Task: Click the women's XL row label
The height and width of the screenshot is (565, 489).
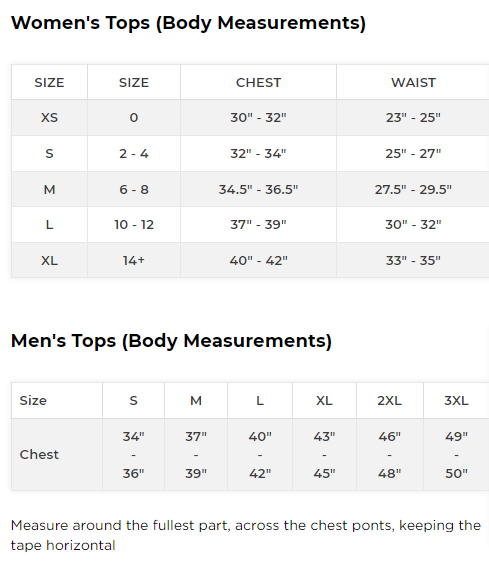Action: [49, 261]
